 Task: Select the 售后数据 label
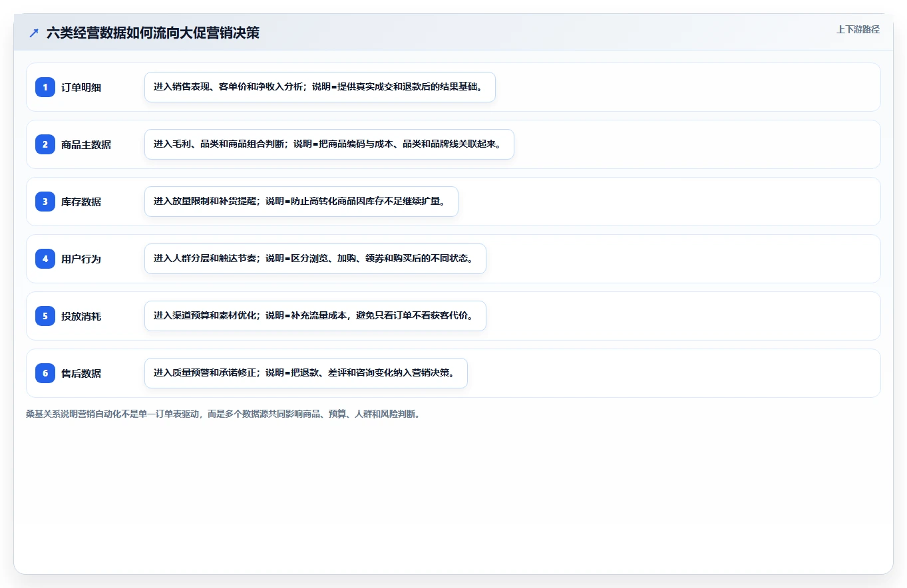coord(81,373)
